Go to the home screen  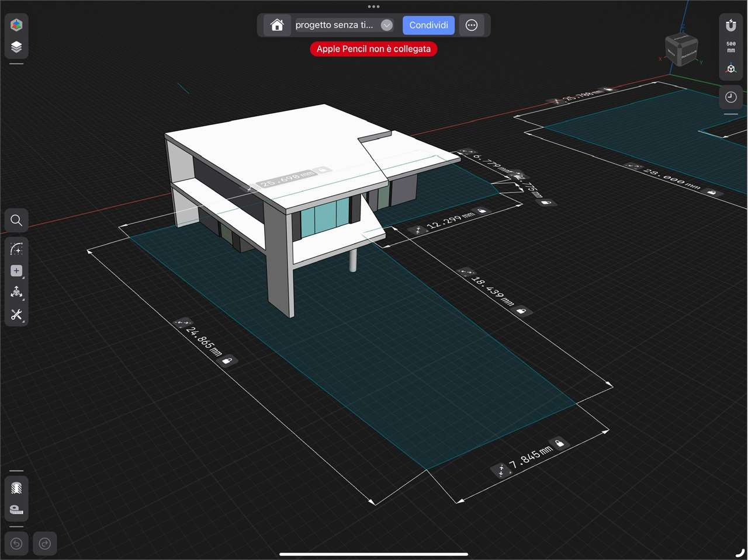pyautogui.click(x=277, y=25)
